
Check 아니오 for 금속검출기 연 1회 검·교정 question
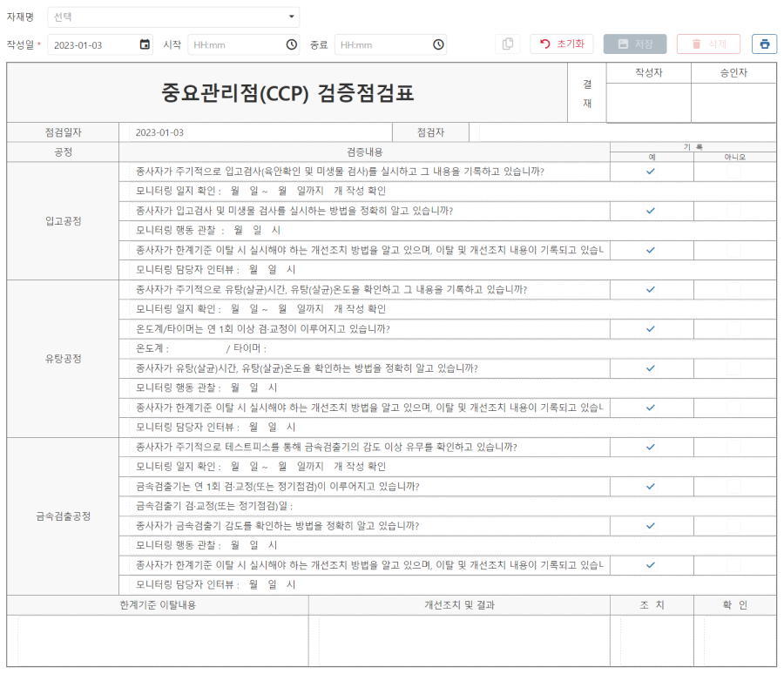click(x=734, y=486)
